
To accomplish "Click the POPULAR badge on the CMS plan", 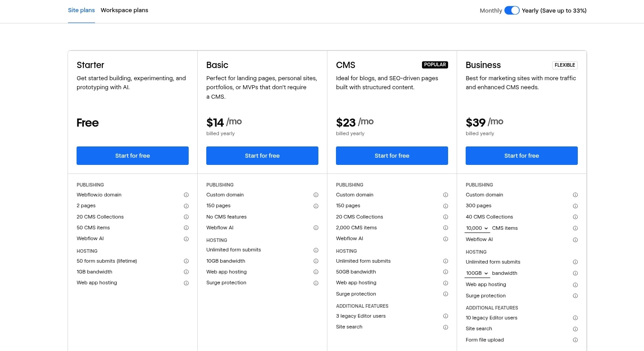I will [435, 64].
